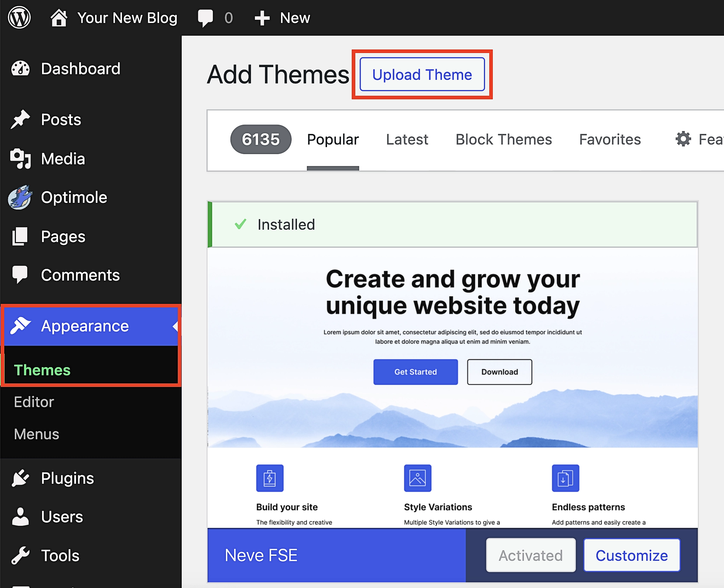This screenshot has height=588, width=724.
Task: Click the Plugins plug icon
Action: (x=20, y=478)
